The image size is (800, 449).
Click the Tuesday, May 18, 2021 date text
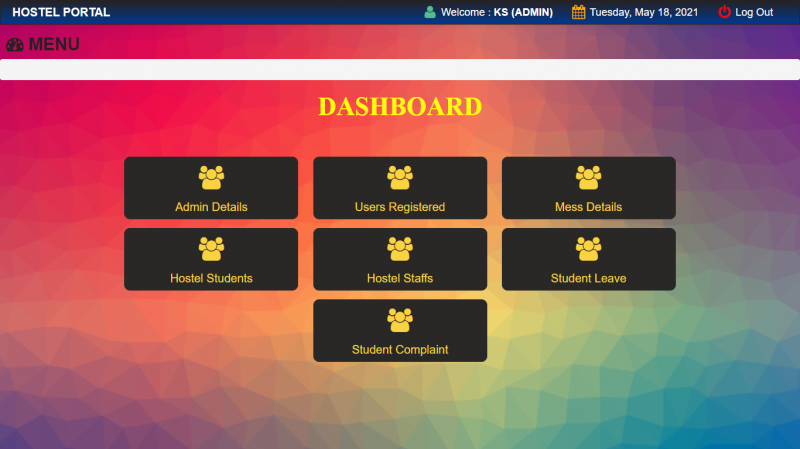pyautogui.click(x=644, y=12)
